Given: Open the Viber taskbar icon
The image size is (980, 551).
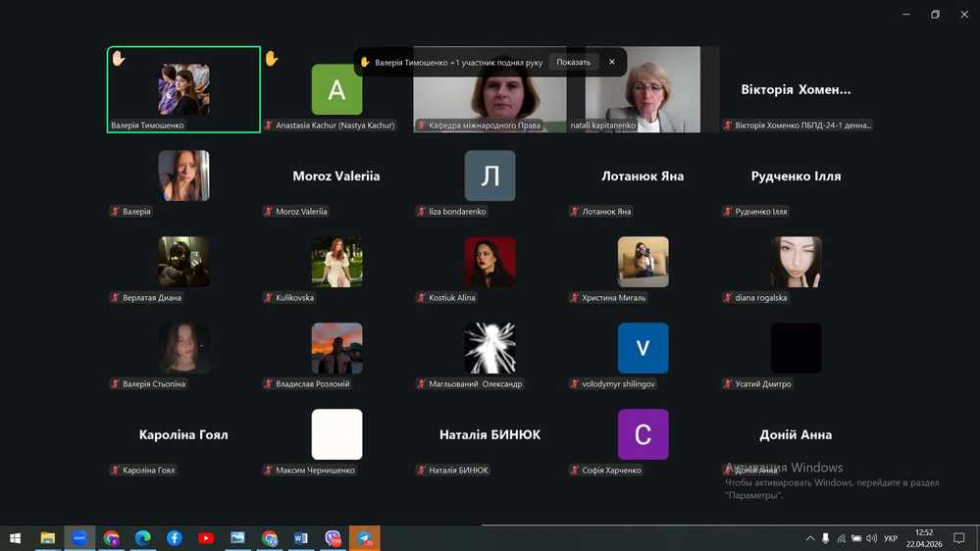Looking at the screenshot, I should click(x=333, y=538).
